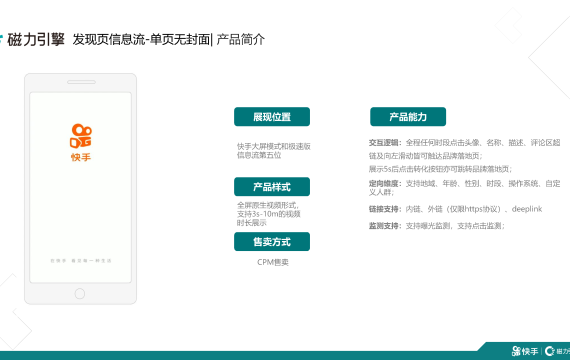This screenshot has width=570, height=360.
Task: Select the 展现位置 green label
Action: coord(272,117)
